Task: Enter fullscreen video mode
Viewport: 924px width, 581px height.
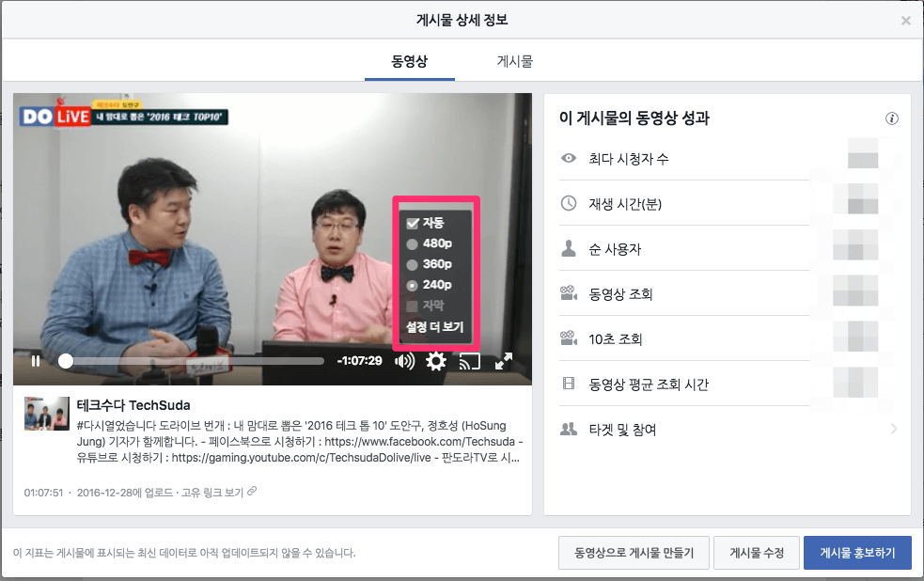Action: (504, 361)
